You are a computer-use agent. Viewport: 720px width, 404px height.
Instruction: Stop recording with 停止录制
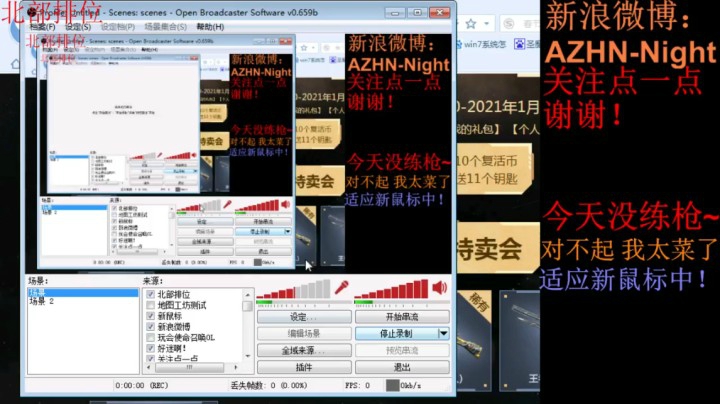tap(397, 334)
